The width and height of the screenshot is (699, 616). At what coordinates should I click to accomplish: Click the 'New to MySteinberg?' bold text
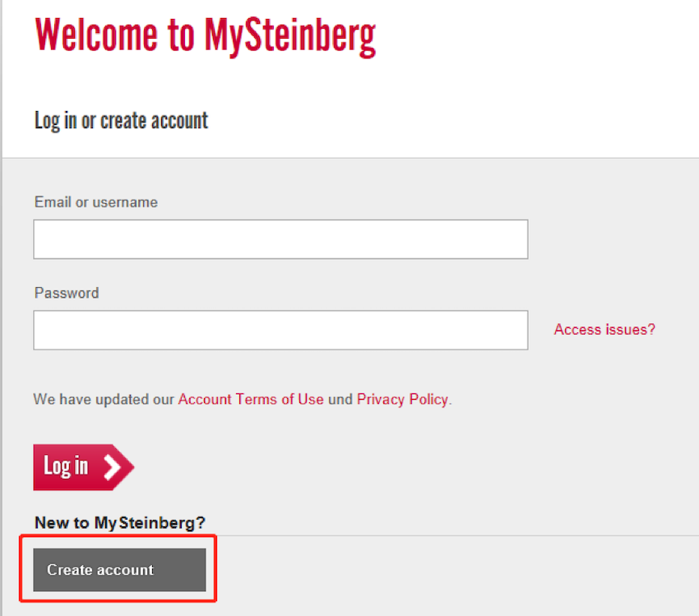pos(120,522)
